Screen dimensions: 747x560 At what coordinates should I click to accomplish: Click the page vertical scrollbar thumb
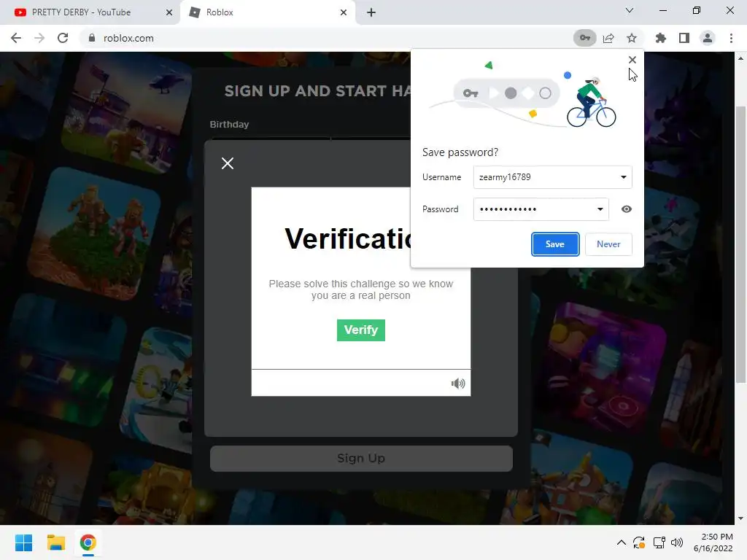click(740, 244)
